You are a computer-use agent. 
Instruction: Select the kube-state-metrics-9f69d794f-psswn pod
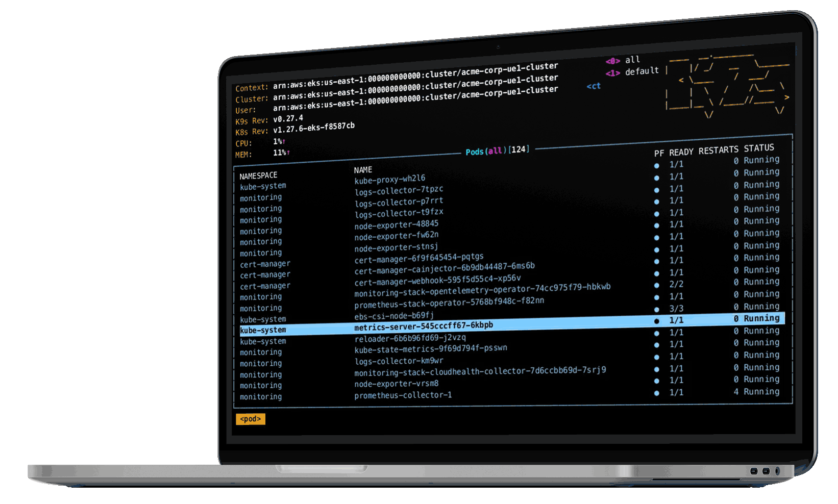431,349
